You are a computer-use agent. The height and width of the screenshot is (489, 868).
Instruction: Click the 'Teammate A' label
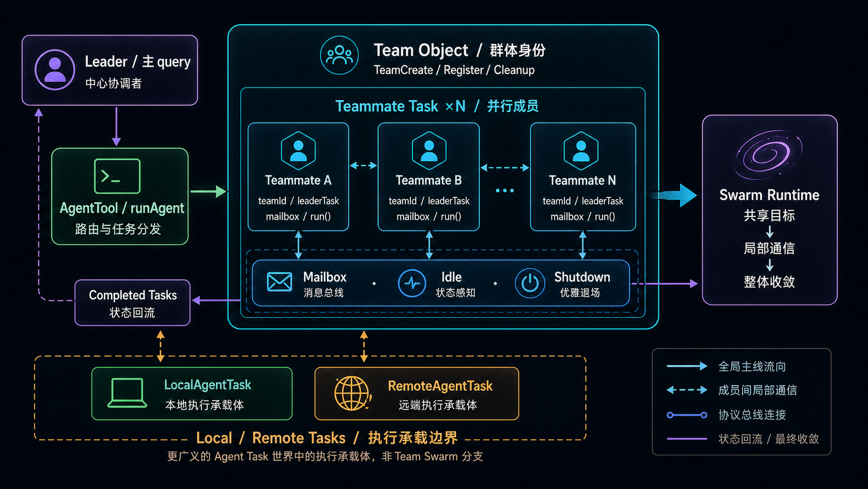click(298, 180)
